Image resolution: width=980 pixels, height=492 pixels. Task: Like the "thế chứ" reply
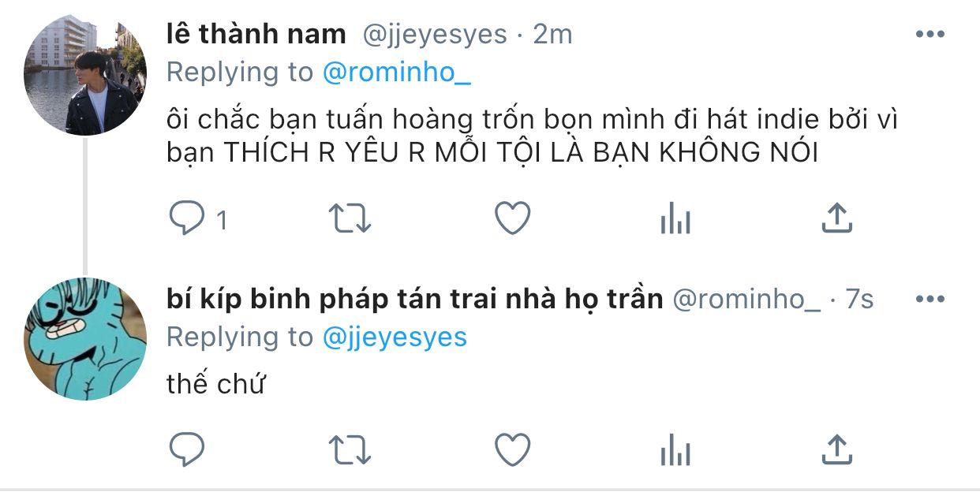[x=513, y=450]
